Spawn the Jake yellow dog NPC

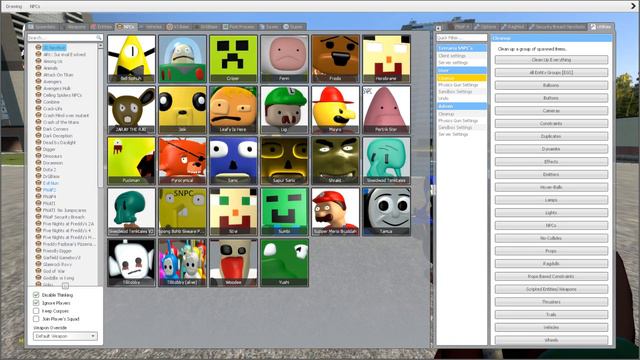(x=182, y=110)
